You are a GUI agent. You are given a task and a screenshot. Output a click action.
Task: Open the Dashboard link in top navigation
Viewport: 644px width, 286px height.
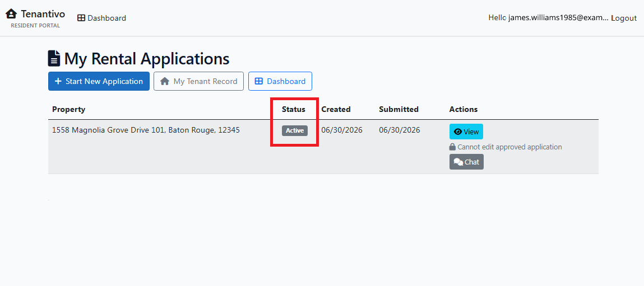pyautogui.click(x=102, y=18)
